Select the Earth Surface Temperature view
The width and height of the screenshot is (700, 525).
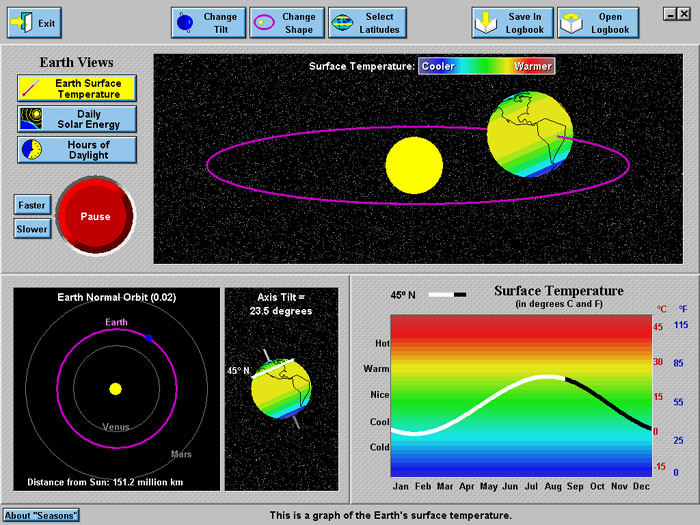[x=77, y=88]
